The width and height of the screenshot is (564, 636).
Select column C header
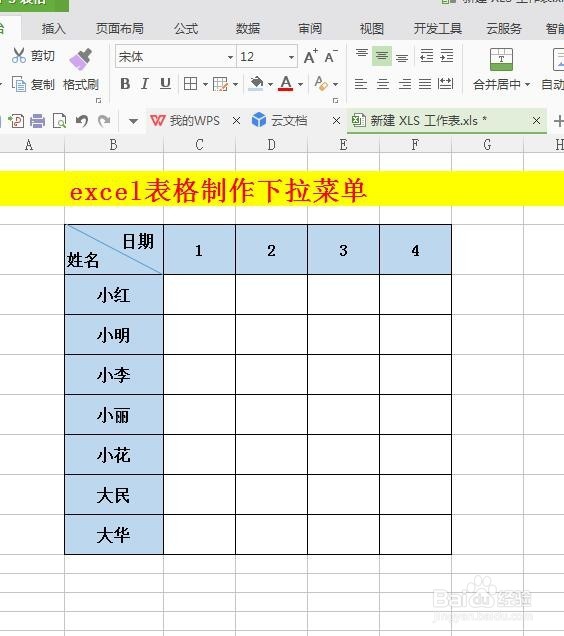199,144
